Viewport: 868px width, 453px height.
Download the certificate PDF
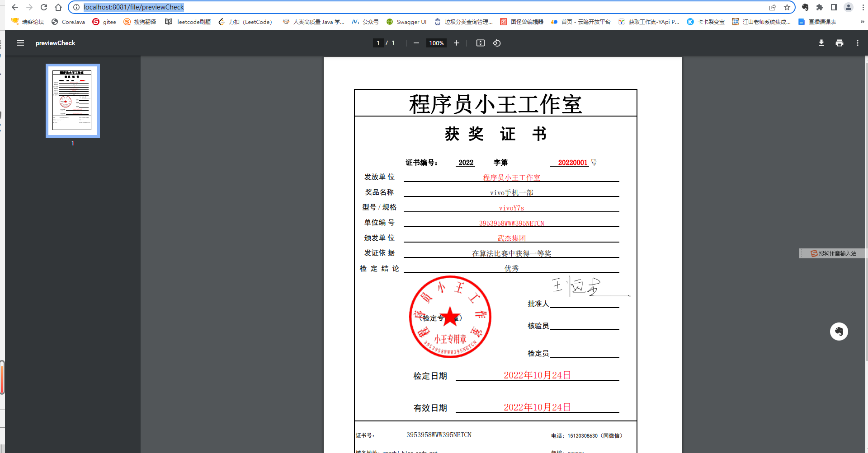tap(821, 43)
